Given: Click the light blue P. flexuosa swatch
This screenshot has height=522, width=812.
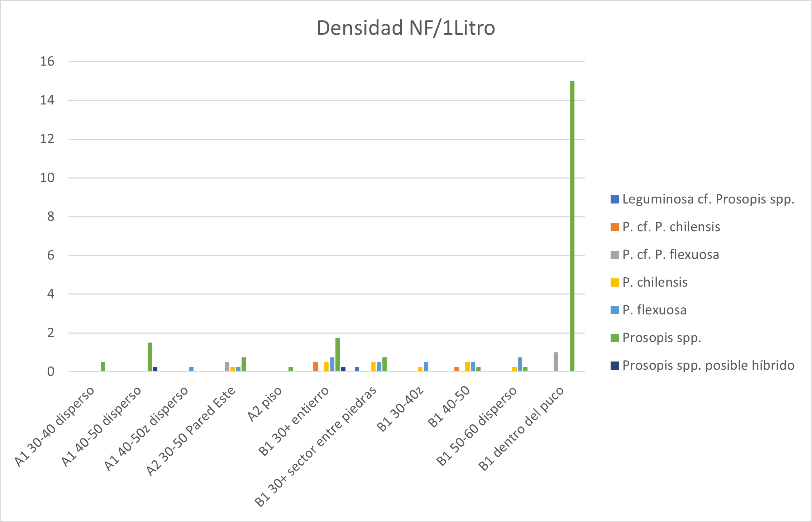Looking at the screenshot, I should tap(615, 310).
